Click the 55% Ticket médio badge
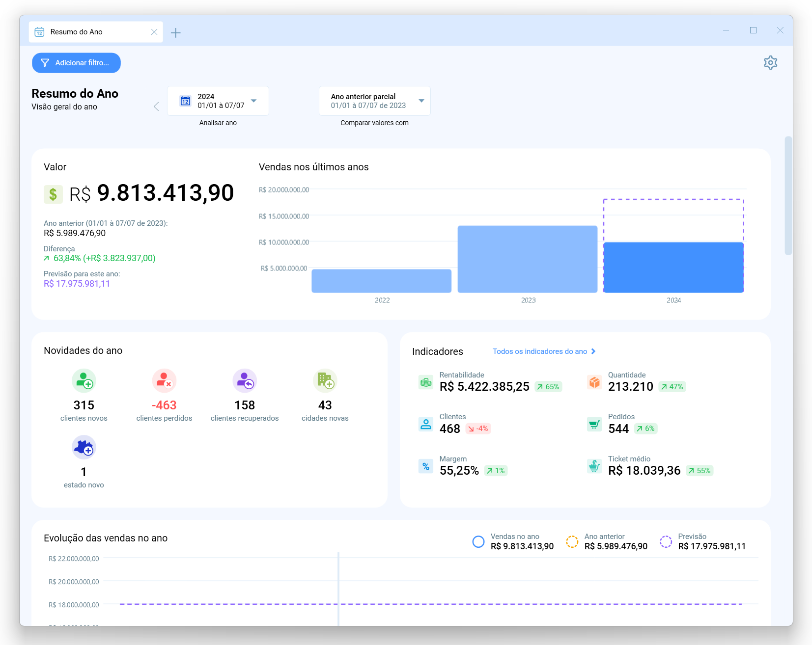This screenshot has height=645, width=812. [700, 471]
